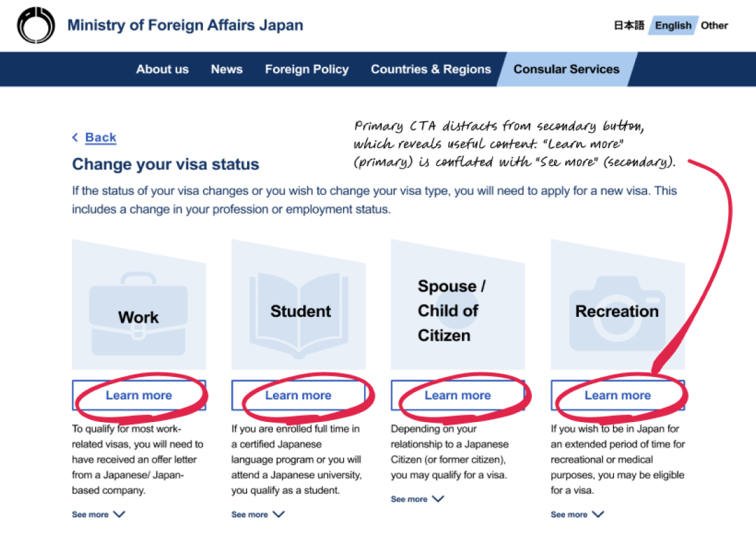Screen dimensions: 756x537
Task: Open the Recreation visa card image
Action: (x=618, y=304)
